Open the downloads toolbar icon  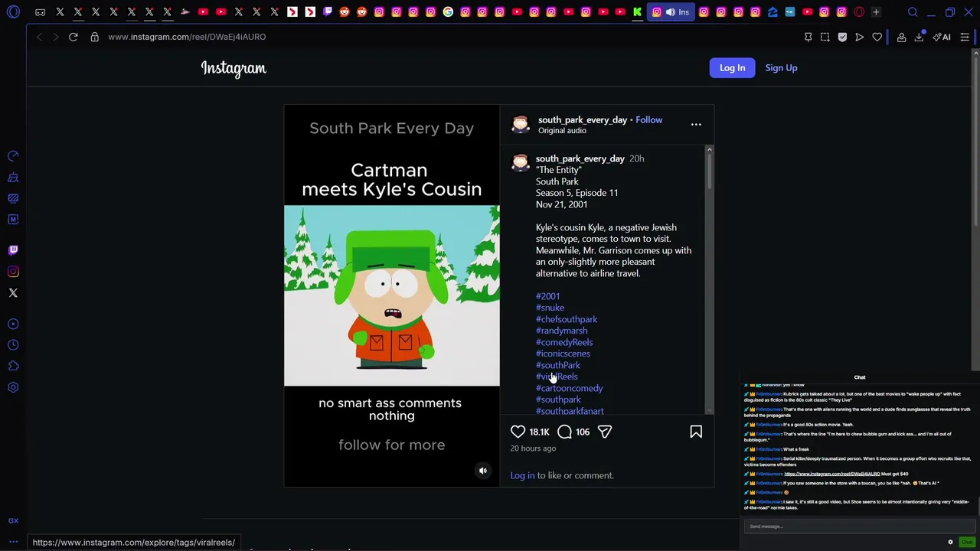pos(919,37)
